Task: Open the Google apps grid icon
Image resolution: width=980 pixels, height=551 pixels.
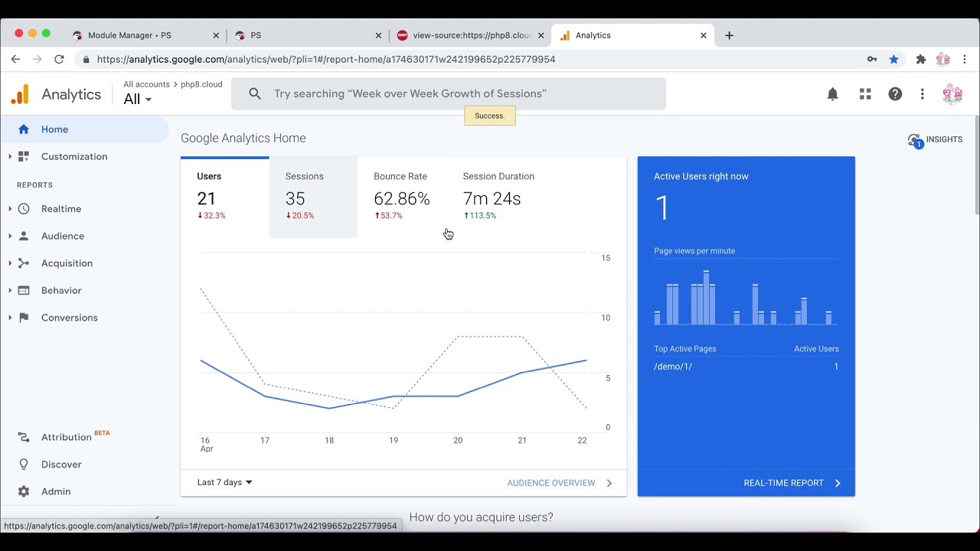Action: click(x=865, y=94)
